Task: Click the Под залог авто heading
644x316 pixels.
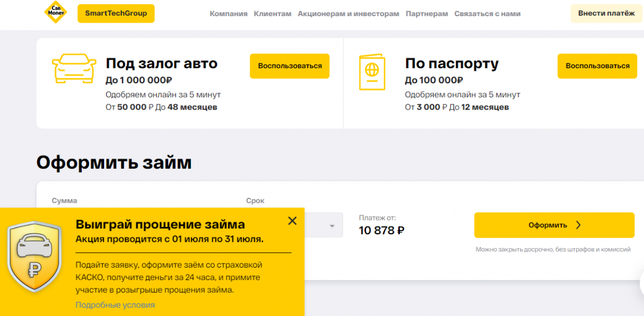Action: point(162,63)
